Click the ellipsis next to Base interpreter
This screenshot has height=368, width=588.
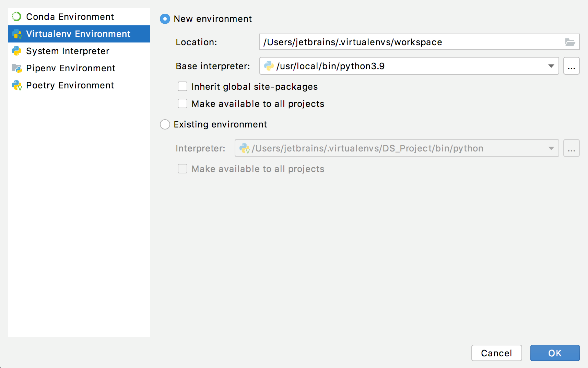click(x=572, y=66)
